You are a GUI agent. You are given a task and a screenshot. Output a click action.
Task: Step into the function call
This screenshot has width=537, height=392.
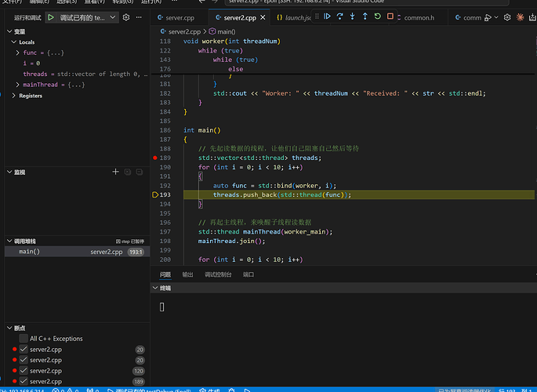[353, 16]
